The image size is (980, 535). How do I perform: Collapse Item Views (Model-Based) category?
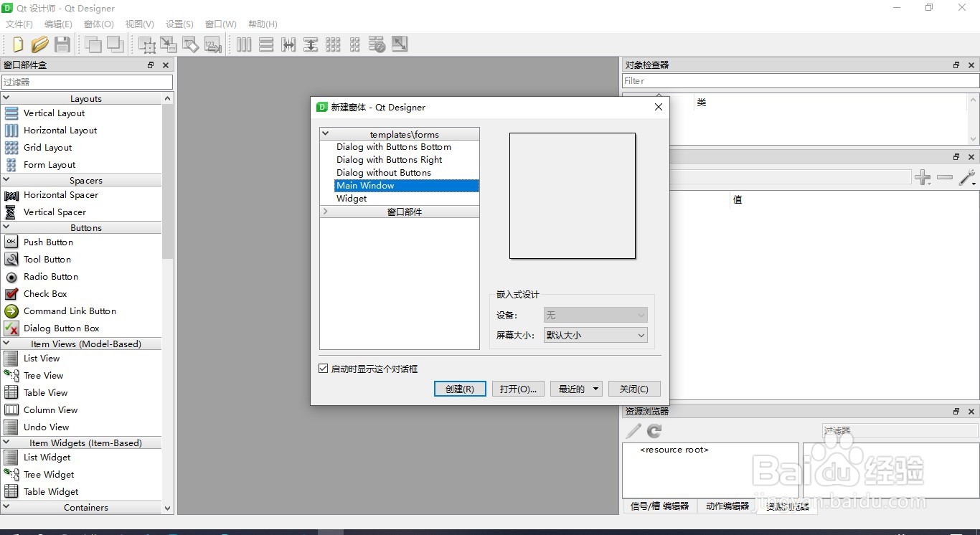[x=6, y=344]
